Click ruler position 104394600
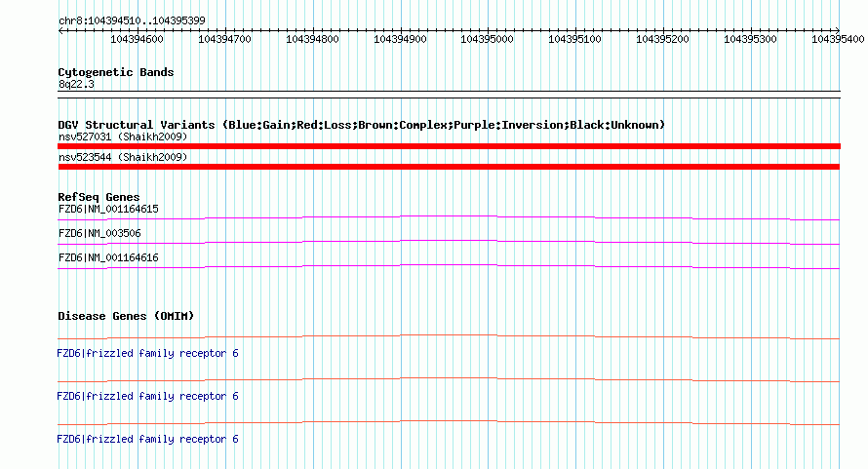The height and width of the screenshot is (469, 868). tap(137, 39)
